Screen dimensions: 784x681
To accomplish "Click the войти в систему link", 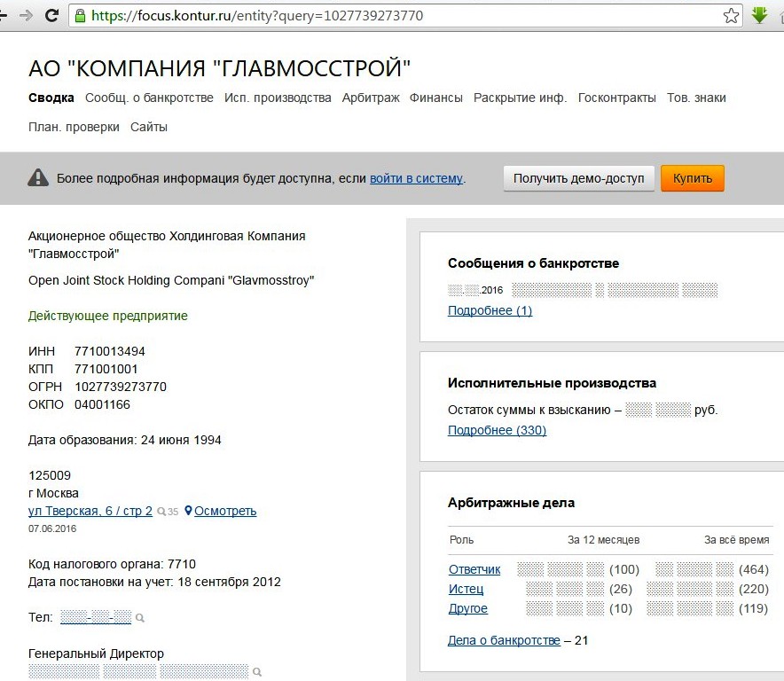I will (x=417, y=178).
